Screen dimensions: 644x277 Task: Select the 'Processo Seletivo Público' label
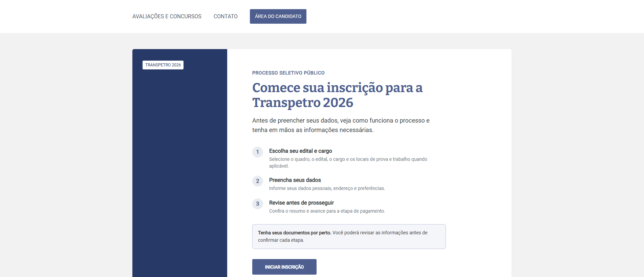[288, 73]
